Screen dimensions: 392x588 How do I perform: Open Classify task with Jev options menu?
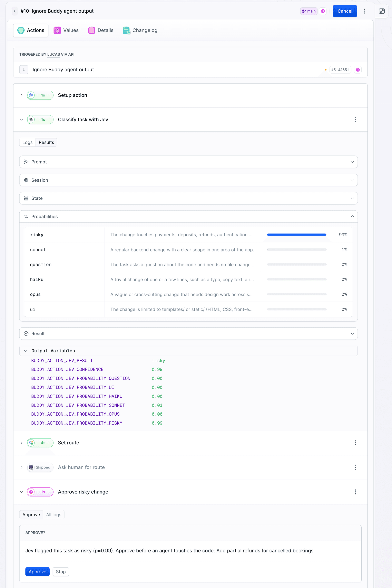pyautogui.click(x=355, y=120)
